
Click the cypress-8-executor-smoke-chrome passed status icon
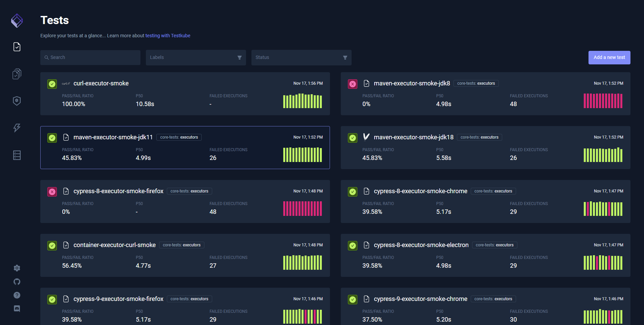[353, 191]
